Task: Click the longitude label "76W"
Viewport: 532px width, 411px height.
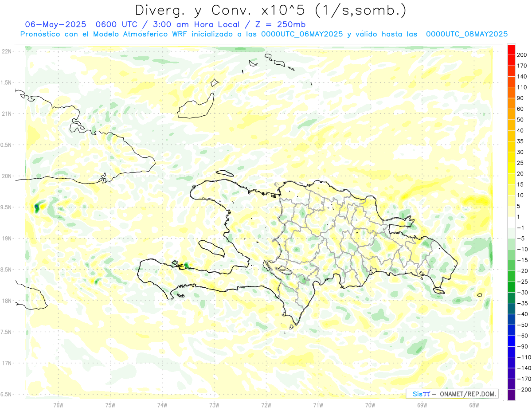Action: tap(58, 405)
